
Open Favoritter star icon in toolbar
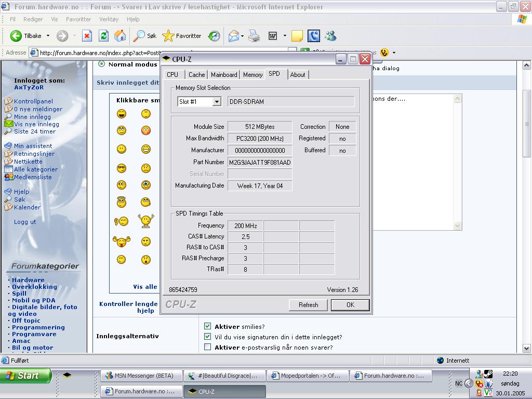pos(168,36)
